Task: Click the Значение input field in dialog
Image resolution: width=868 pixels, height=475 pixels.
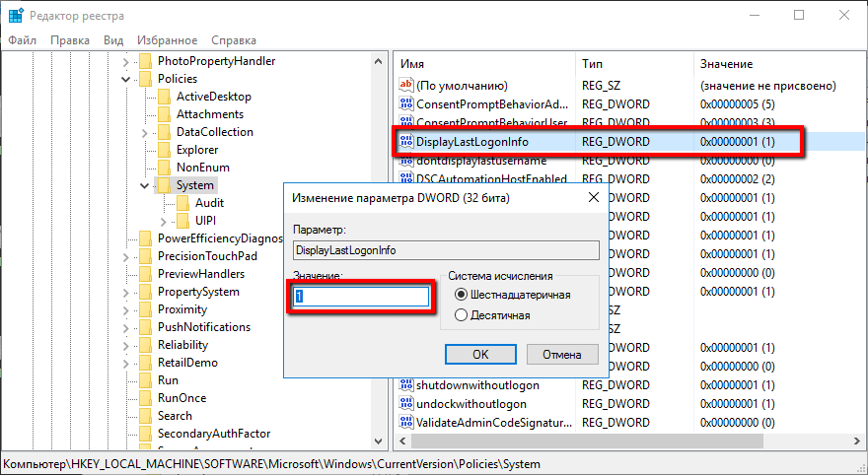Action: [x=361, y=297]
